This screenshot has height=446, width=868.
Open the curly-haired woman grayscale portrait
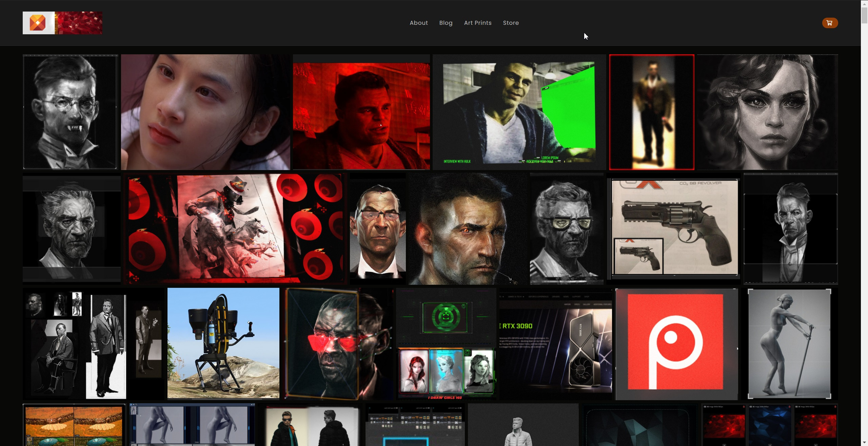point(768,112)
